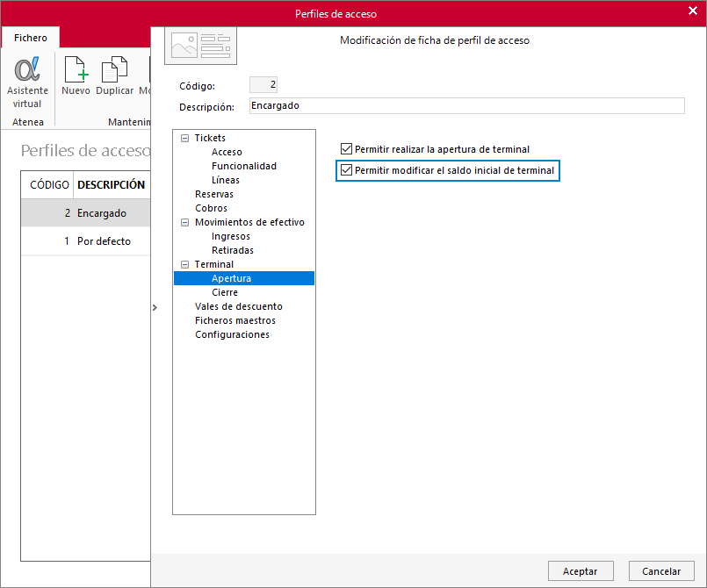Select Vales de descuento
Screen dimensions: 707x588
[x=239, y=306]
